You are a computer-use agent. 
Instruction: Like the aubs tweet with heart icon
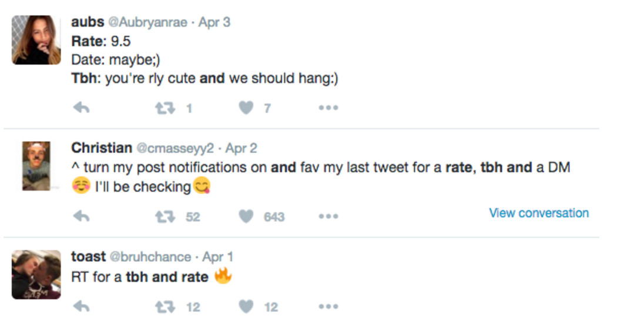point(246,108)
